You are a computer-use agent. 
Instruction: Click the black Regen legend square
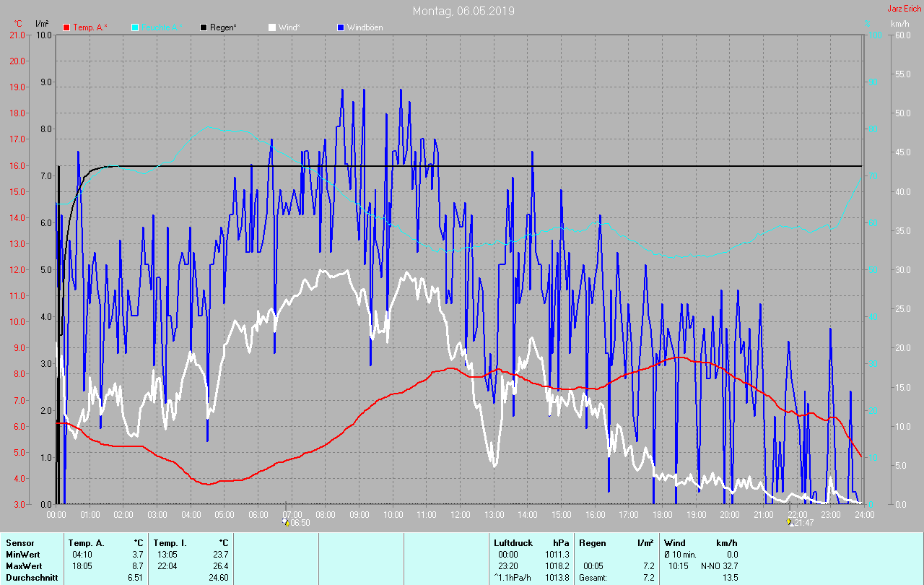coord(204,27)
